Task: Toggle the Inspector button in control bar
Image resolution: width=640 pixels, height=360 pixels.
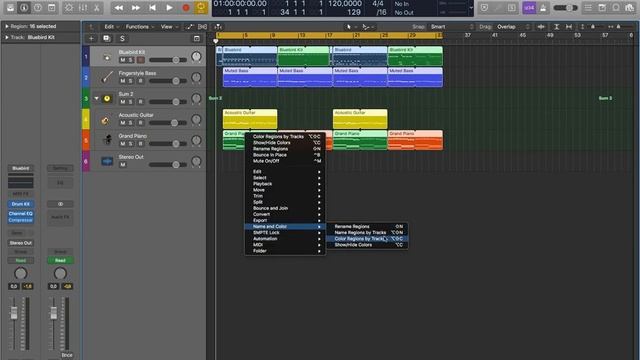Action: click(24, 8)
